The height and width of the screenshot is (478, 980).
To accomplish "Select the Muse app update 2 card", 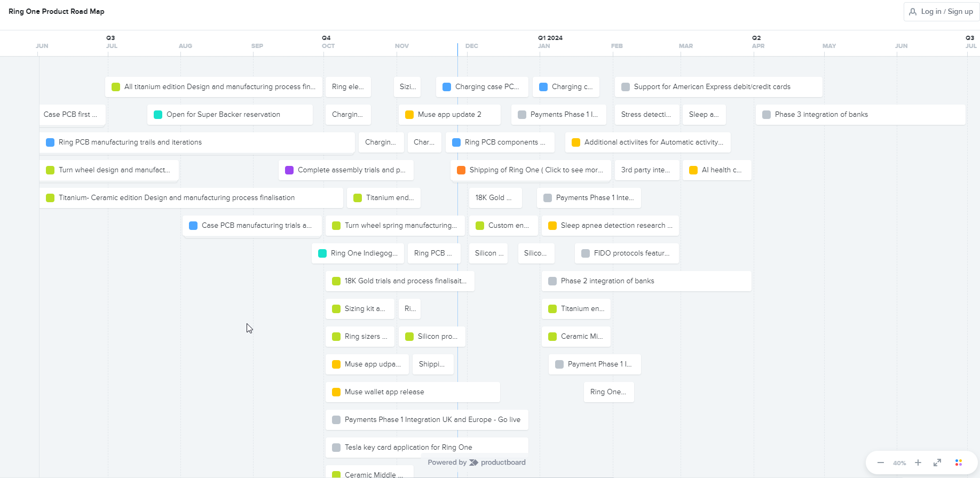I will coord(449,115).
